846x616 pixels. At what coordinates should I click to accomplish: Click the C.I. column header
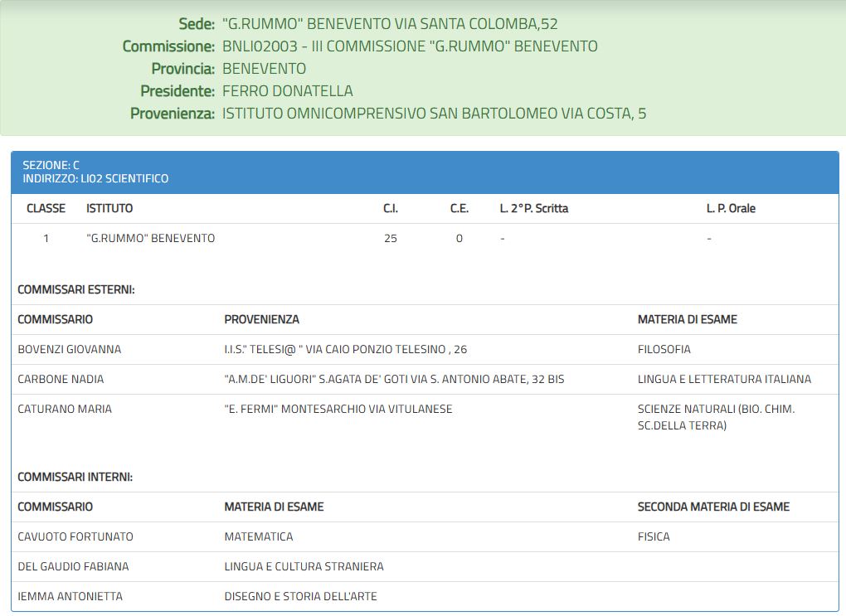coord(391,208)
